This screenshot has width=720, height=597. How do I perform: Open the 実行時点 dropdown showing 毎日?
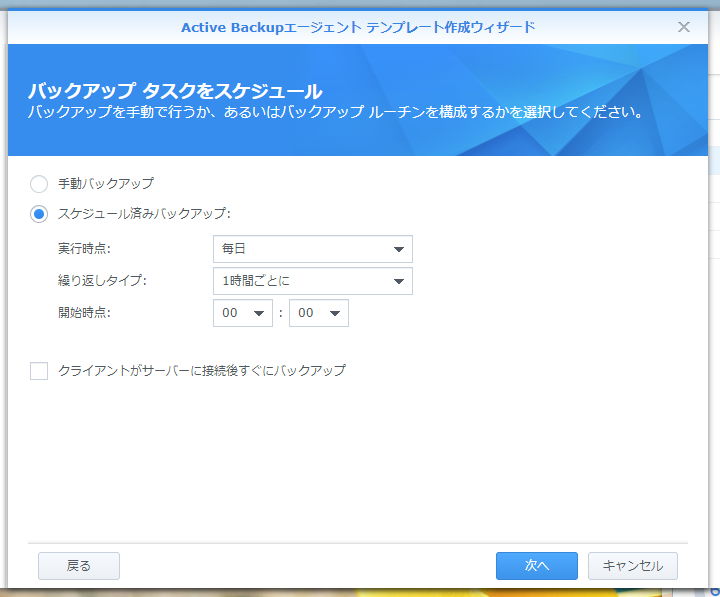point(313,249)
